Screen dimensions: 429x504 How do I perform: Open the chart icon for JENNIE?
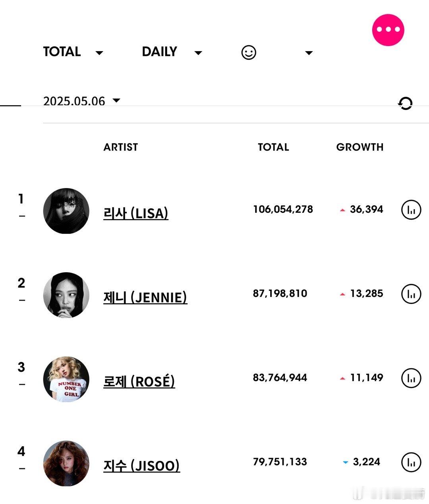(411, 294)
